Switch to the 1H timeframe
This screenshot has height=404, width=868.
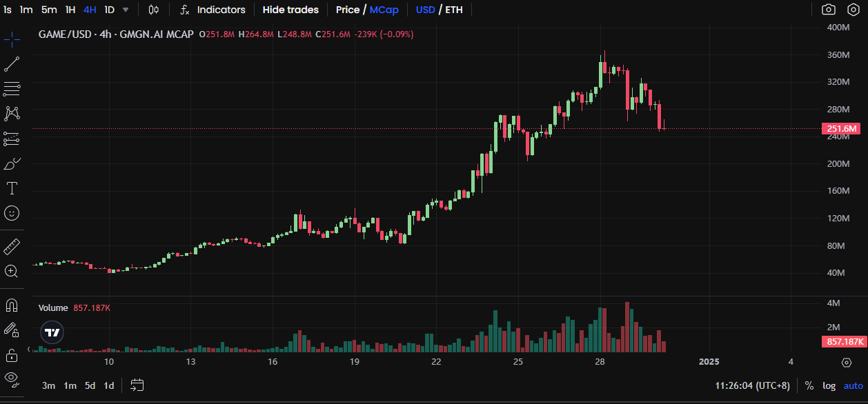(70, 10)
